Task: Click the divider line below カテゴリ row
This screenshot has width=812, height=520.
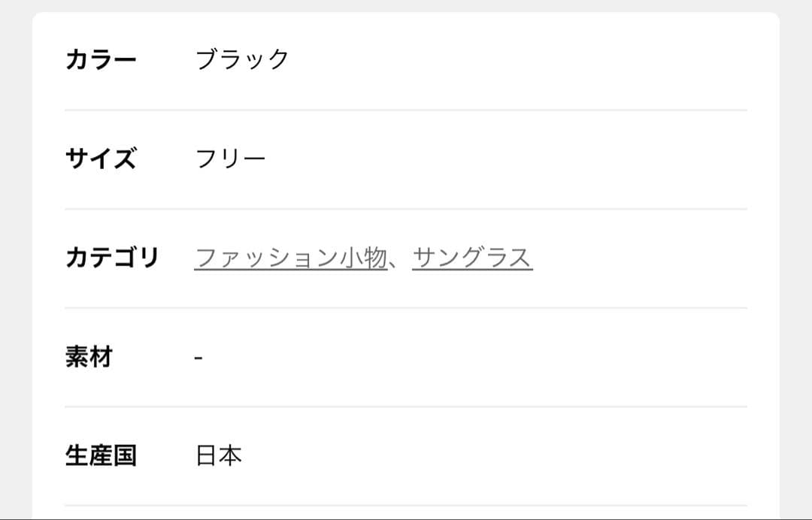Action: [406, 308]
